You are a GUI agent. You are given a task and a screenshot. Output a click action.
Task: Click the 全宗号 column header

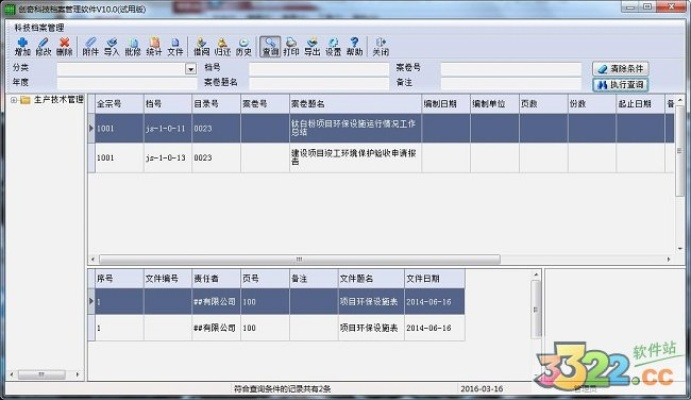(119, 104)
